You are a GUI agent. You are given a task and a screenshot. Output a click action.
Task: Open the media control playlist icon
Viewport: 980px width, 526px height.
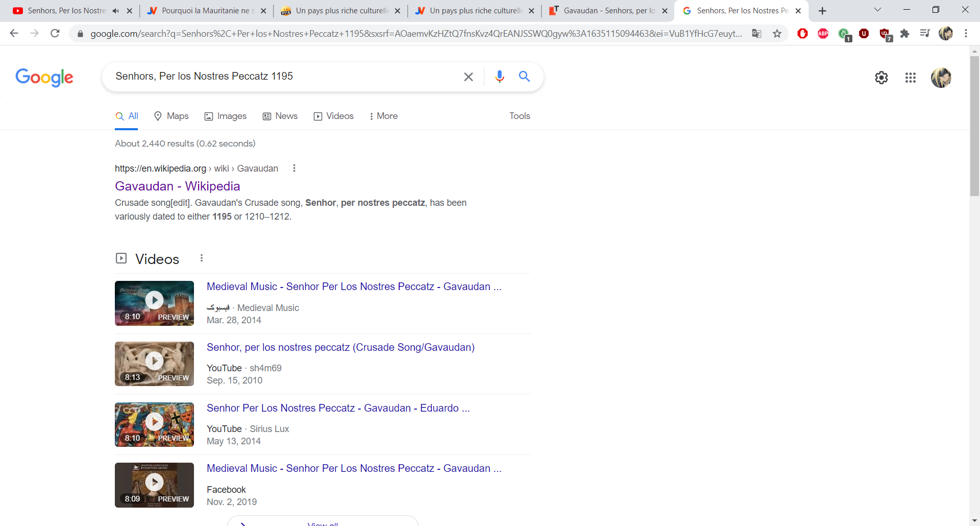click(x=925, y=34)
